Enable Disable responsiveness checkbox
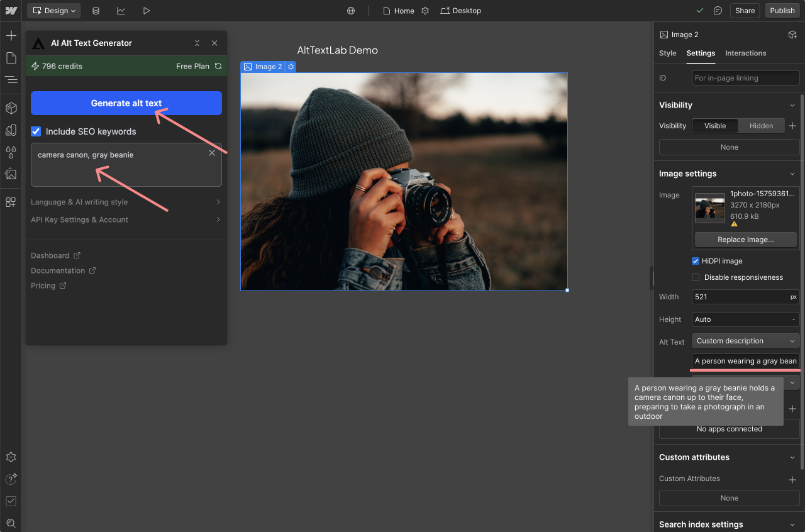Image resolution: width=805 pixels, height=532 pixels. [x=696, y=277]
